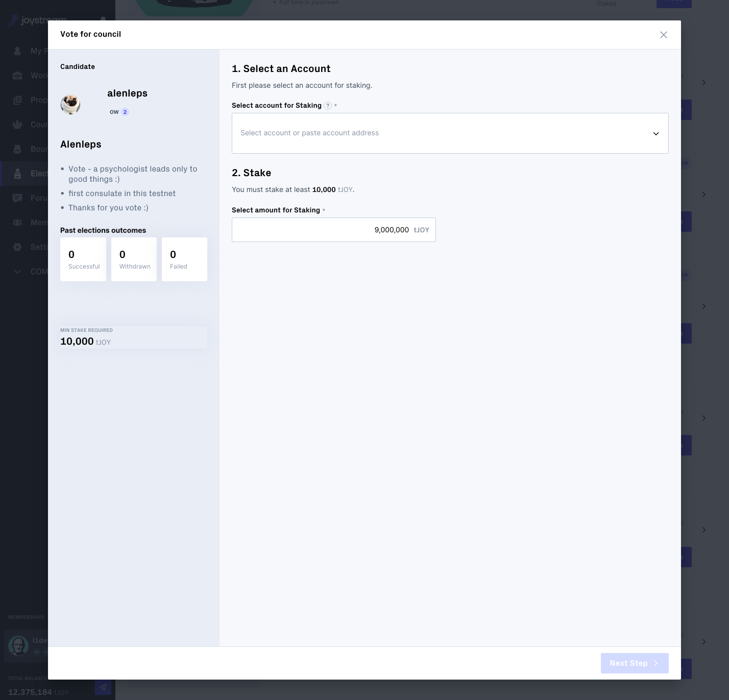This screenshot has height=700, width=729.
Task: Open the Forum chat icon
Action: tap(17, 198)
